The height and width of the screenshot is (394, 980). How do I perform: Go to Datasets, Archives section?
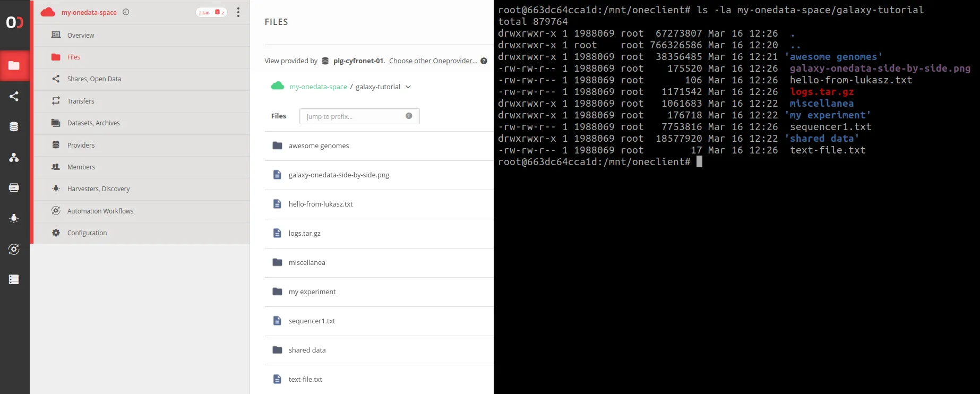[x=93, y=123]
